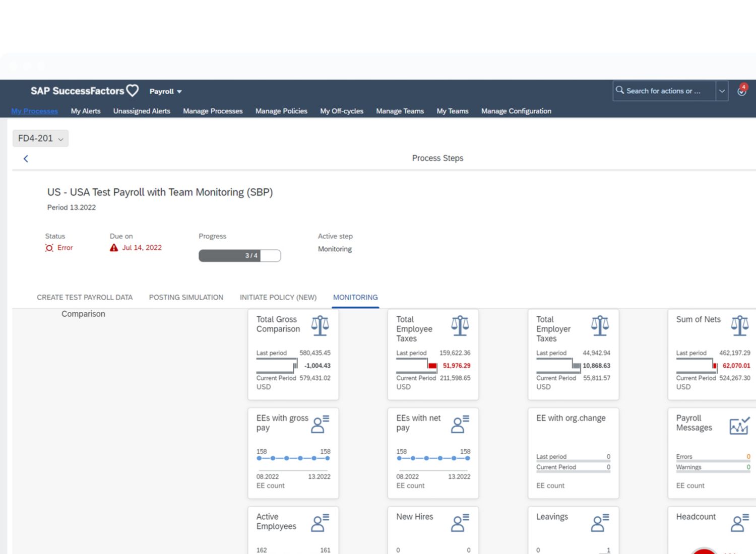The width and height of the screenshot is (756, 554).
Task: Click the back arrow beside Process Steps
Action: tap(26, 159)
